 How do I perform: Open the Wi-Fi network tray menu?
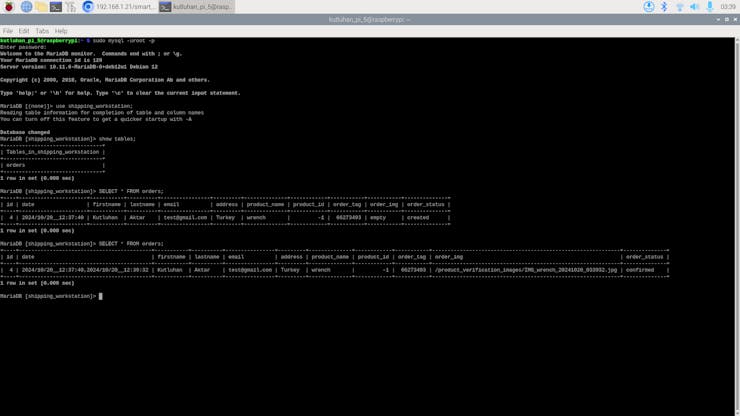tap(679, 7)
